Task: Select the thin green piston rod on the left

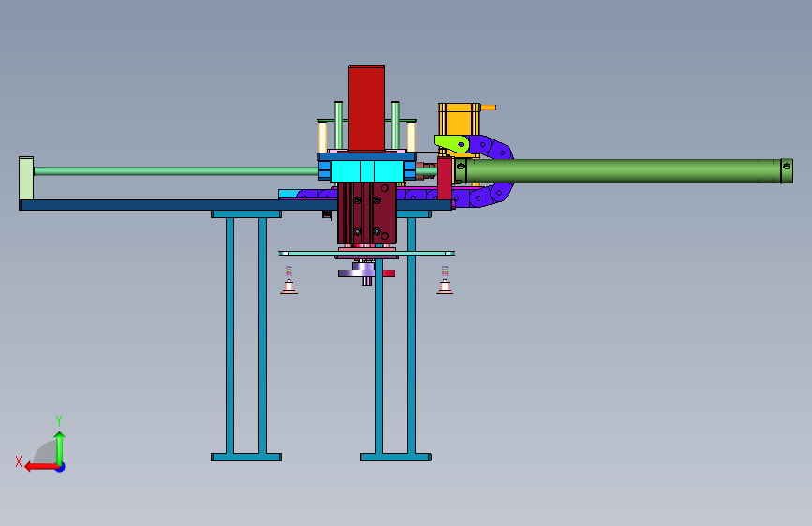Action: click(176, 171)
